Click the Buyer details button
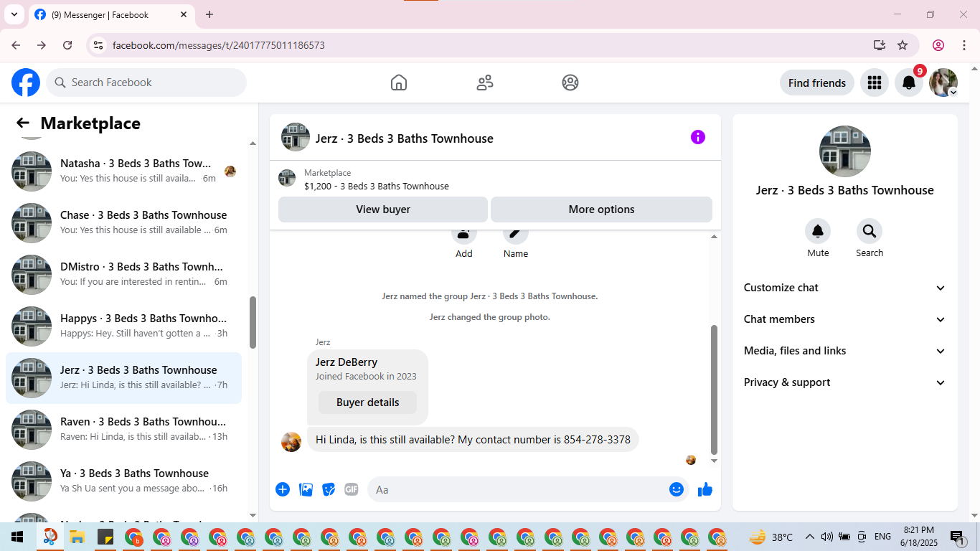Viewport: 980px width, 551px height. (367, 402)
